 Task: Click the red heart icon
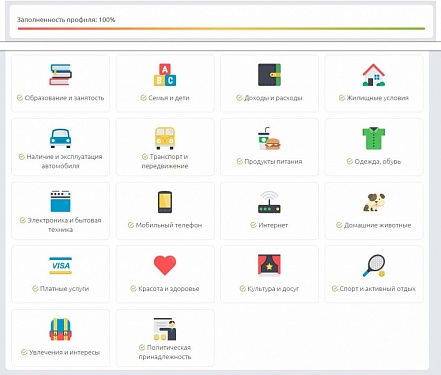pyautogui.click(x=165, y=265)
